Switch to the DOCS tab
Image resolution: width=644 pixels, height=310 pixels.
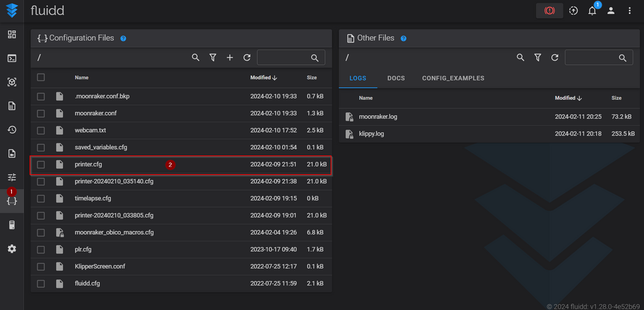click(x=396, y=78)
